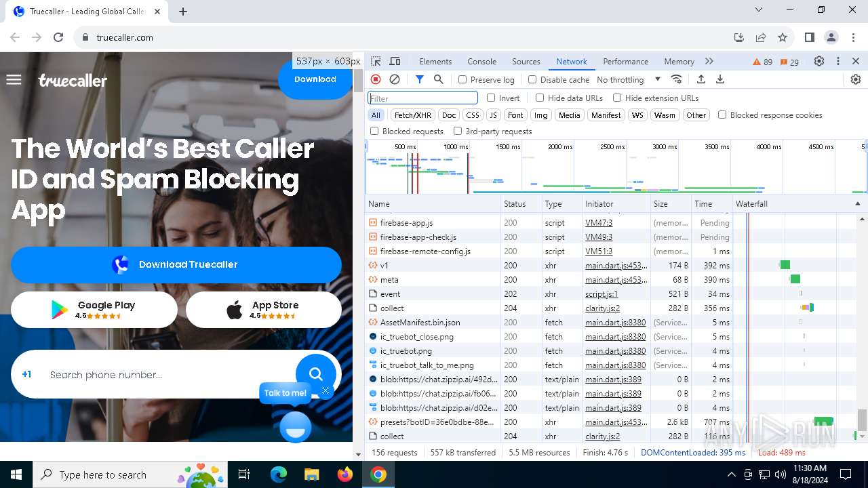Open network search with magnifier icon
The height and width of the screenshot is (488, 868).
click(439, 79)
